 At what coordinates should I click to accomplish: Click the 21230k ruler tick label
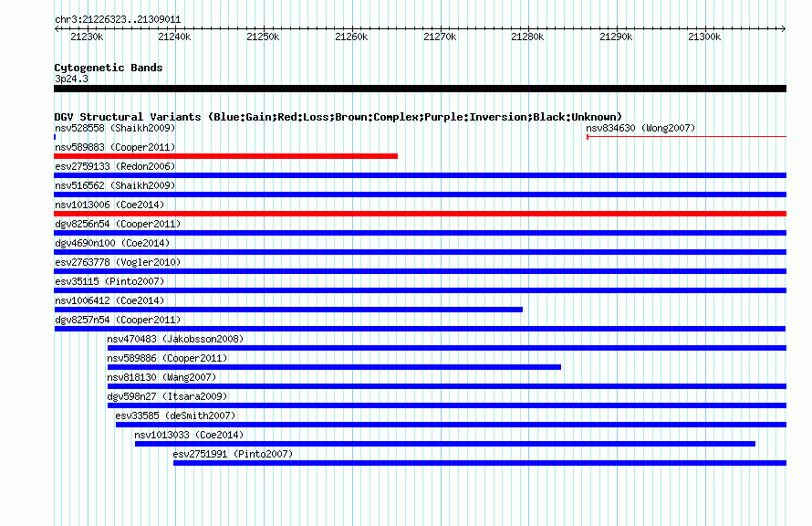coord(87,37)
